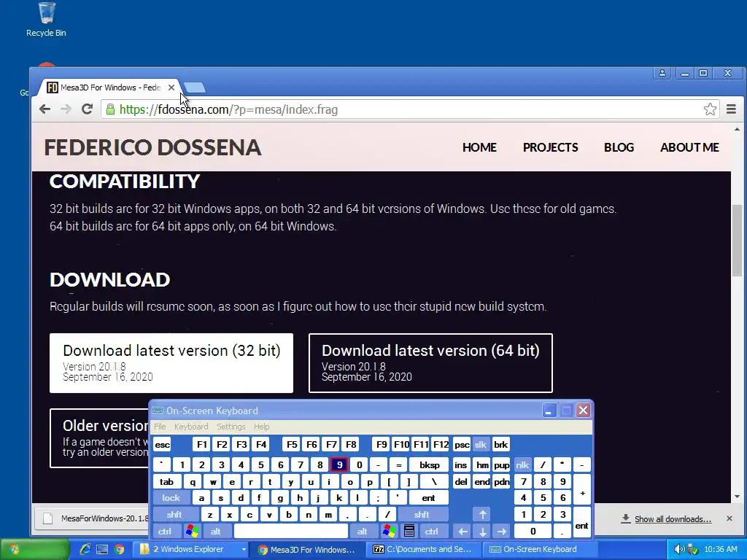Click the down arrow key
Viewport: 747px width, 560px height.
pyautogui.click(x=483, y=532)
